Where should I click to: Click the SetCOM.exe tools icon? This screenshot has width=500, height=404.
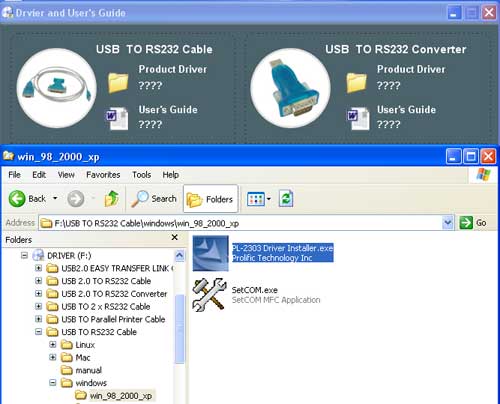(210, 295)
